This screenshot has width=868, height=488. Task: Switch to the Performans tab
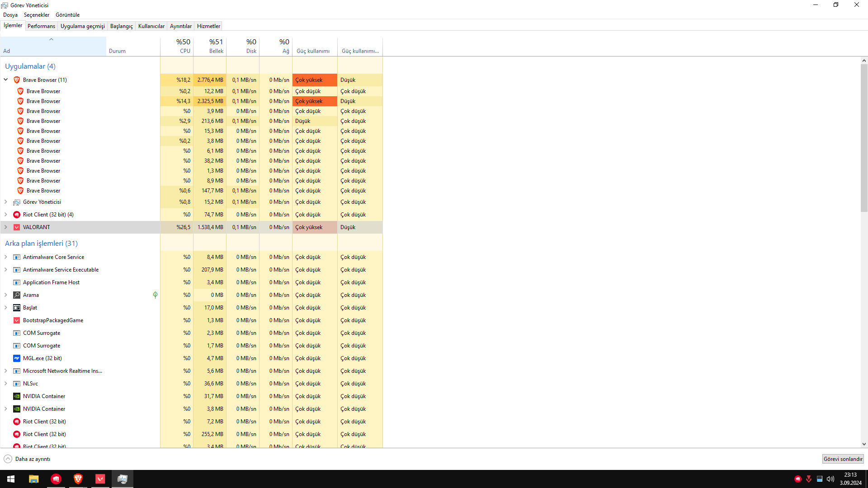(41, 26)
